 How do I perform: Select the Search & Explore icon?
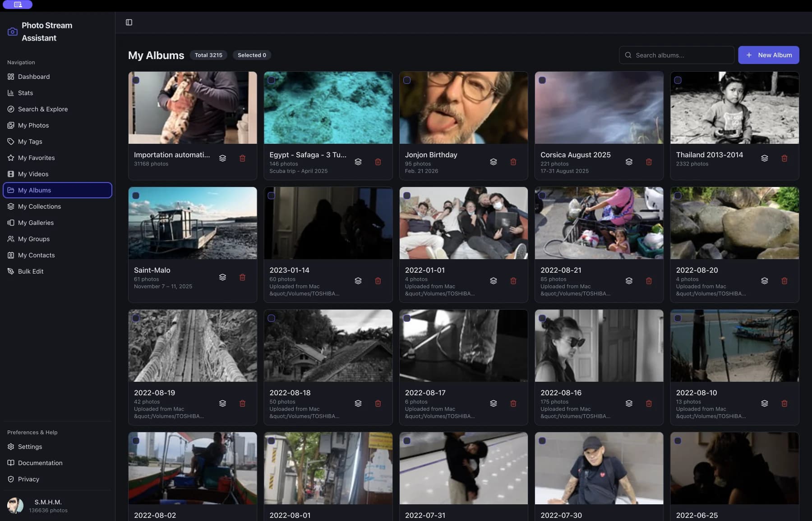pos(10,109)
